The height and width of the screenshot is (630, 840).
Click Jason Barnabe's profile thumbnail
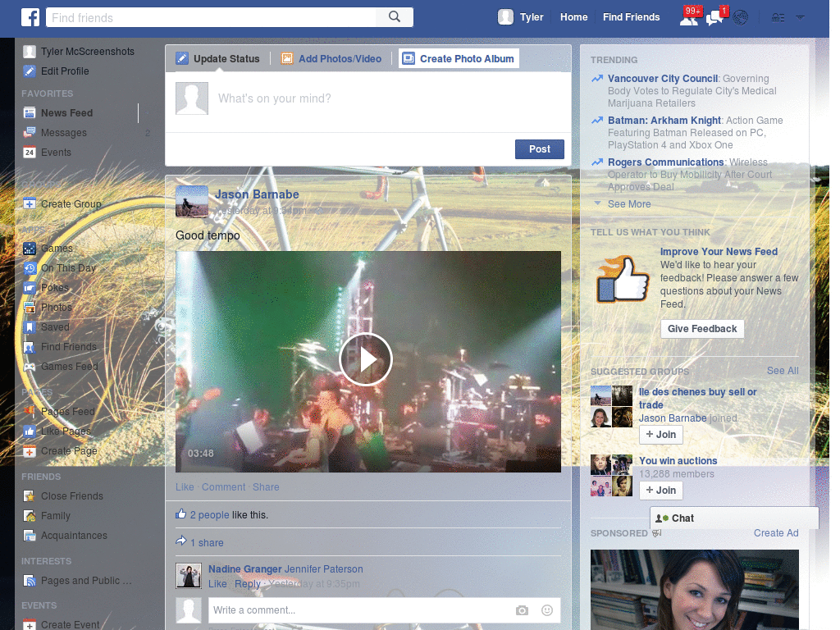[192, 202]
